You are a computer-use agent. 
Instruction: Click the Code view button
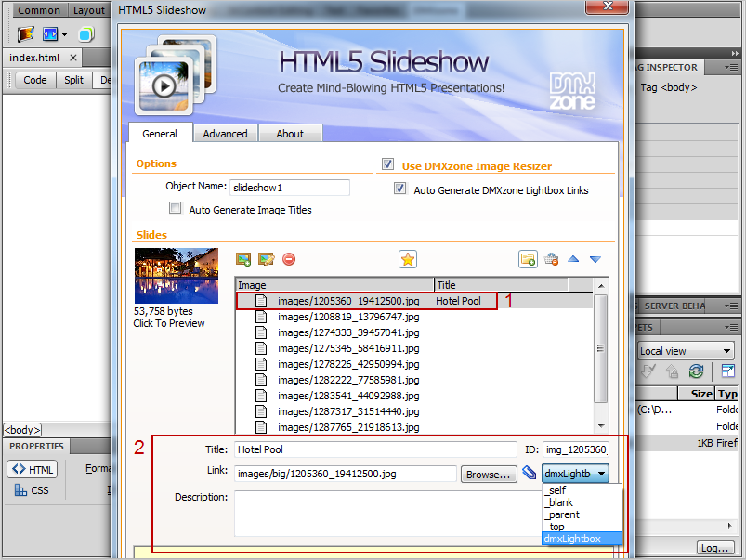click(x=35, y=80)
